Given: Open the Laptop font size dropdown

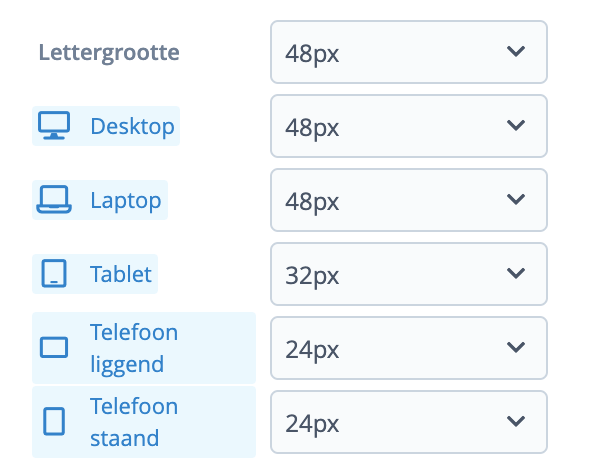Looking at the screenshot, I should (x=408, y=200).
